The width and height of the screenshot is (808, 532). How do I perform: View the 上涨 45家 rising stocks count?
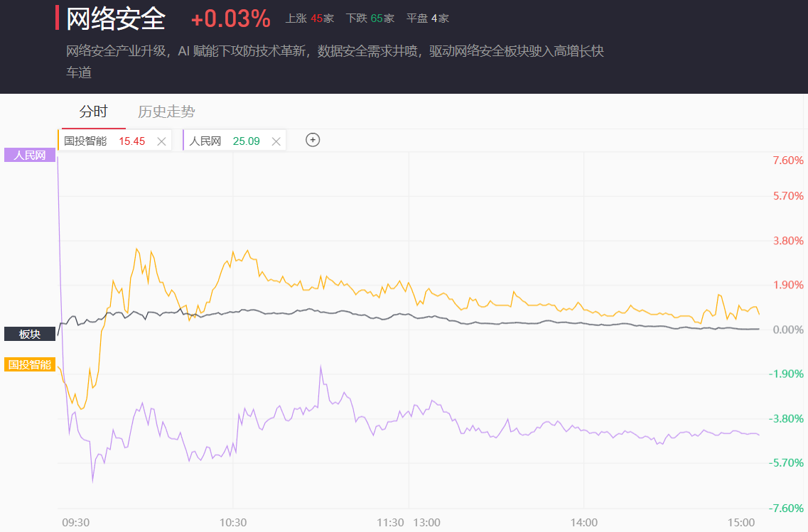coord(309,18)
